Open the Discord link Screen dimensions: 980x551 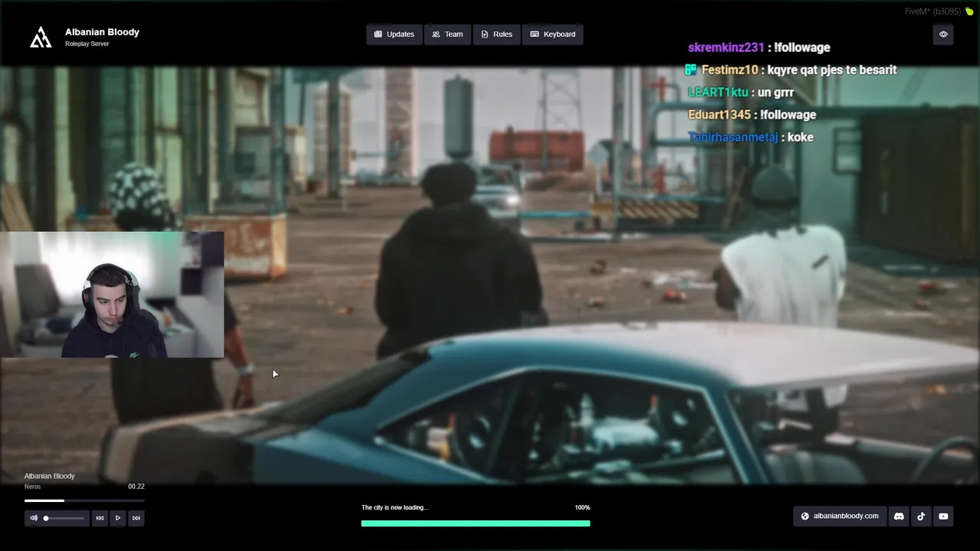(899, 517)
